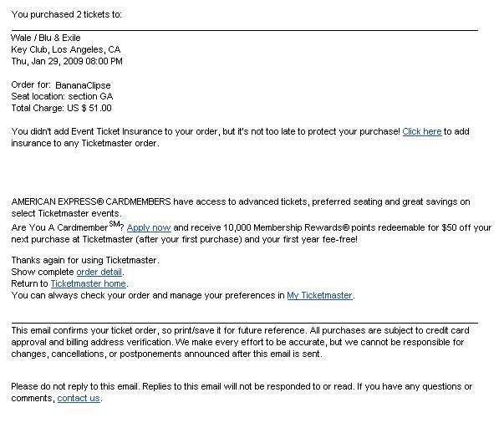Open the "Apply now" cardmember link
This screenshot has height=423, width=504.
[149, 227]
